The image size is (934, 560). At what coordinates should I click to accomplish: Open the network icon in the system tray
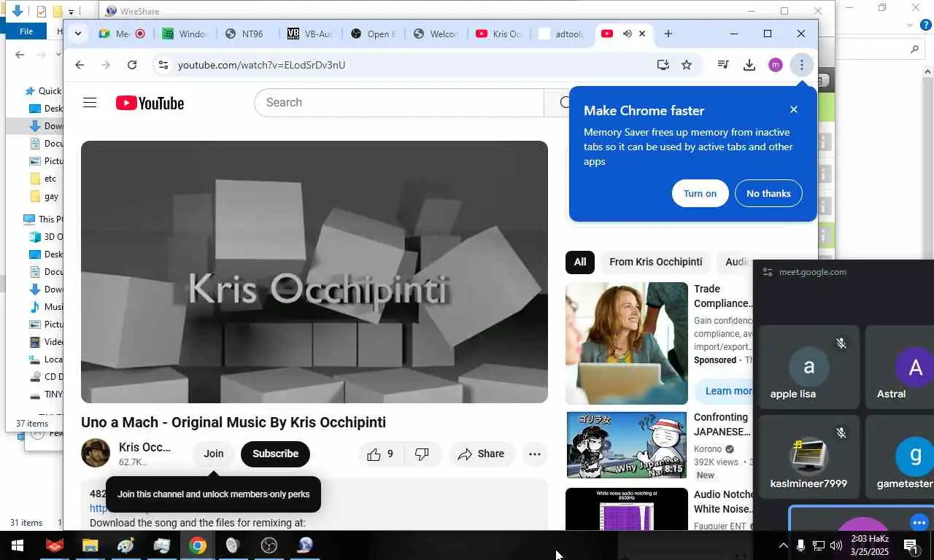coord(819,545)
